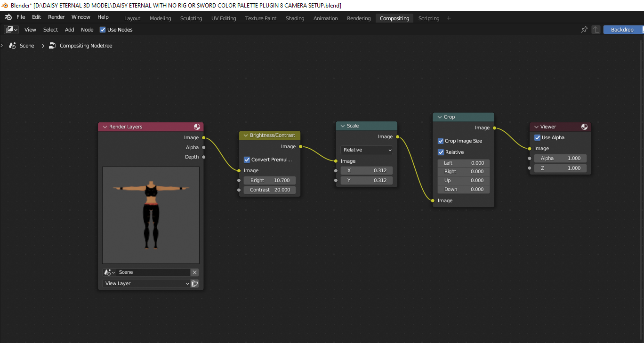Uncheck Crop Image Size

point(441,141)
